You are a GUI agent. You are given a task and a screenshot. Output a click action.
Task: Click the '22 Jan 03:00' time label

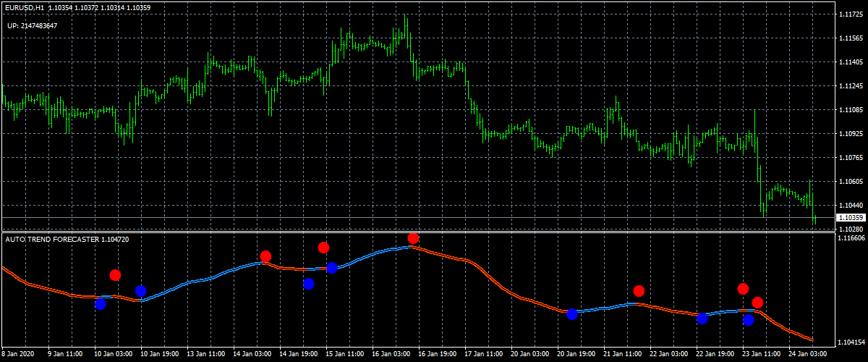click(668, 355)
